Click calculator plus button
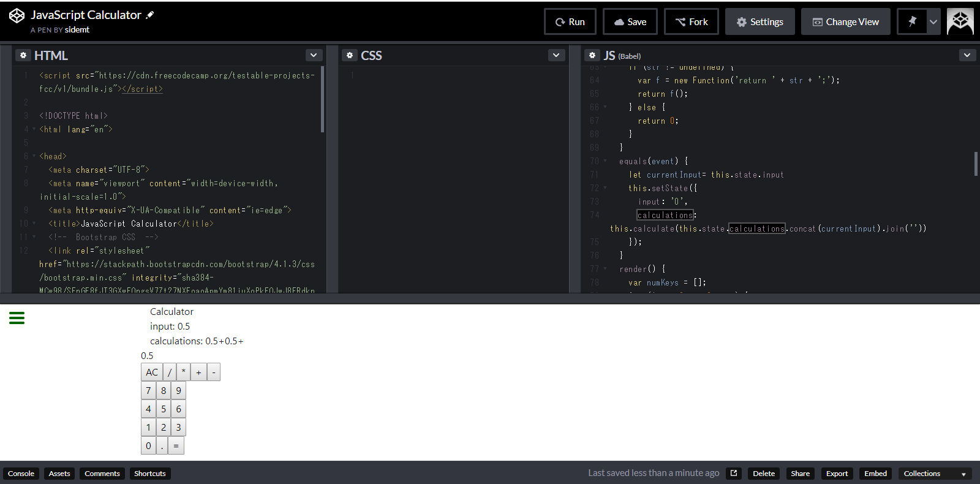Screen dimensions: 980x484 [198, 372]
